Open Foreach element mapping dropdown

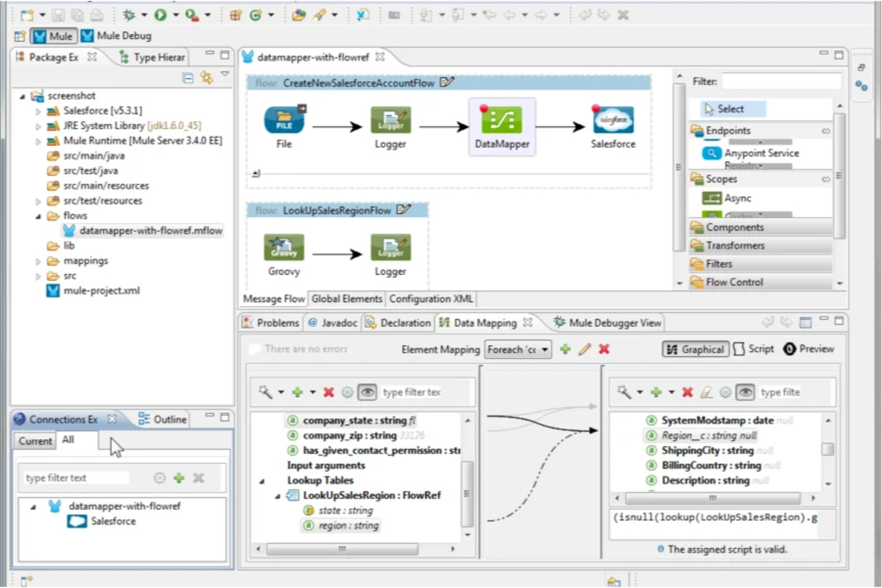518,350
